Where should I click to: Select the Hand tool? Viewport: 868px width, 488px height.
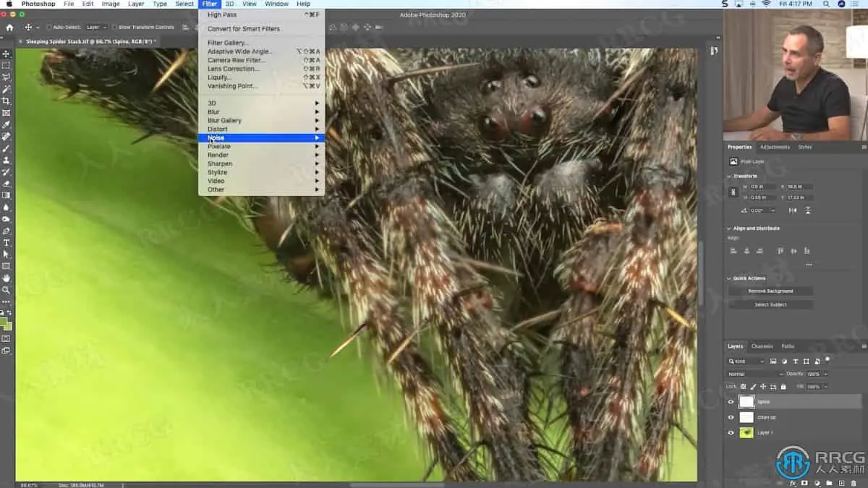(x=7, y=278)
